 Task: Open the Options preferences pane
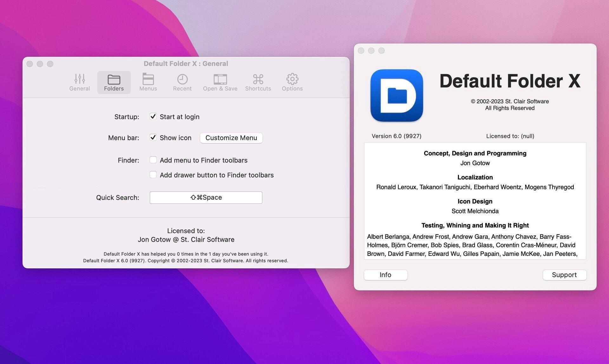click(292, 82)
